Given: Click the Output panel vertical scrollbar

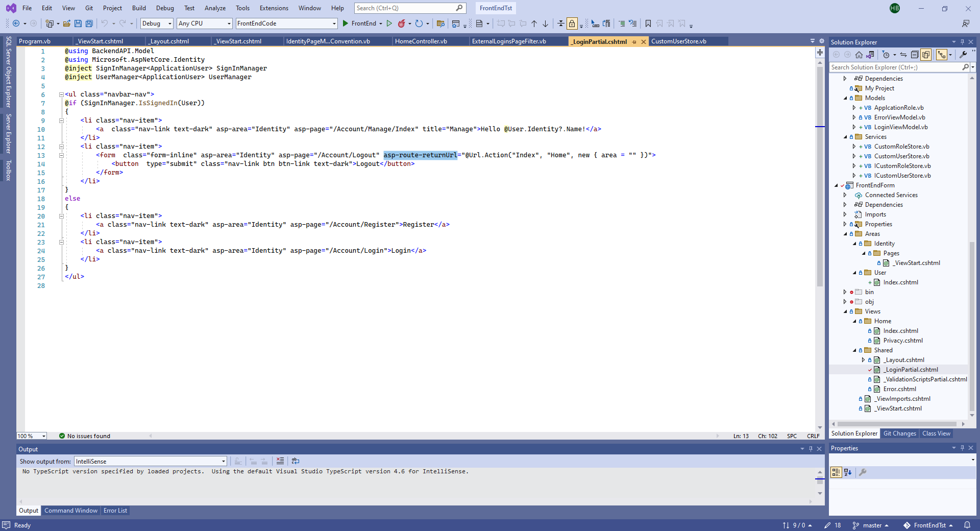Looking at the screenshot, I should 820,481.
